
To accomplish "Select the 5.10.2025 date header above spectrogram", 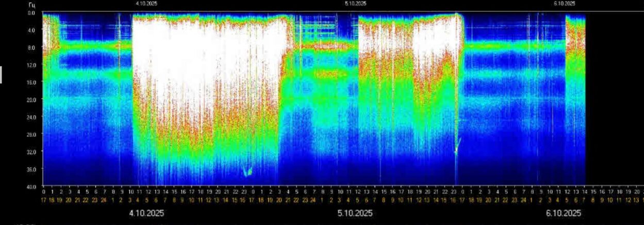I will click(x=356, y=4).
